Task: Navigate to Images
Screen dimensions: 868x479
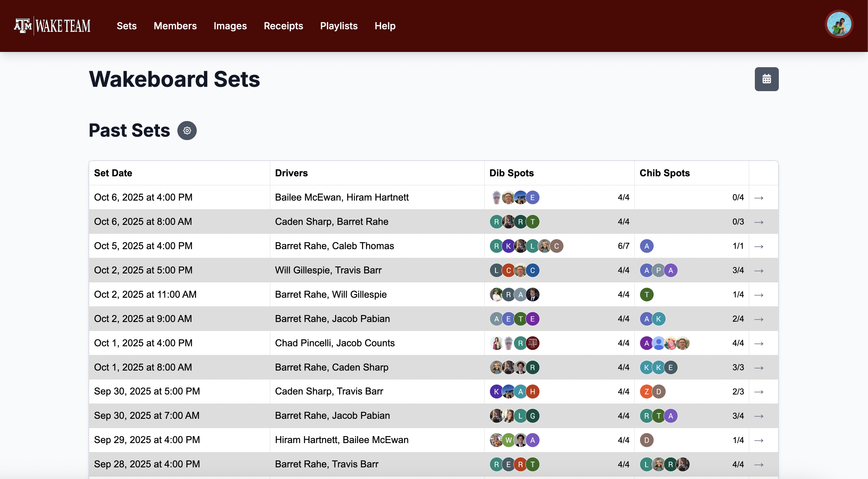Action: pyautogui.click(x=230, y=26)
